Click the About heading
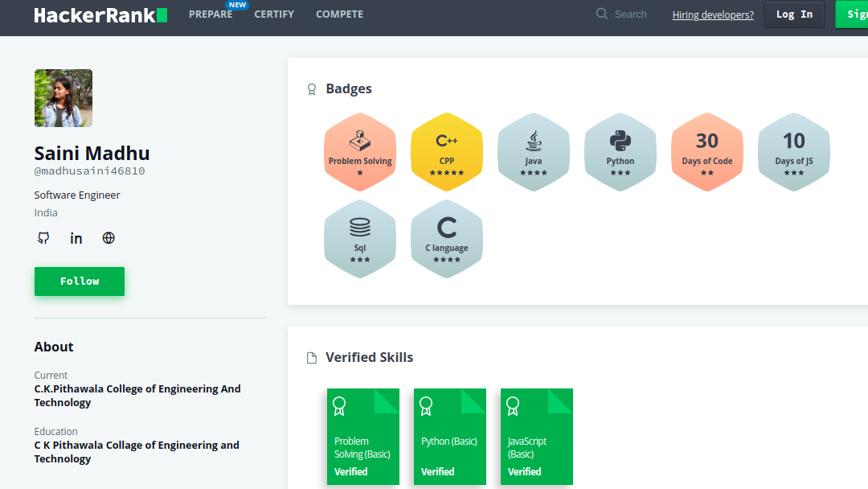The width and height of the screenshot is (868, 489). click(x=54, y=347)
